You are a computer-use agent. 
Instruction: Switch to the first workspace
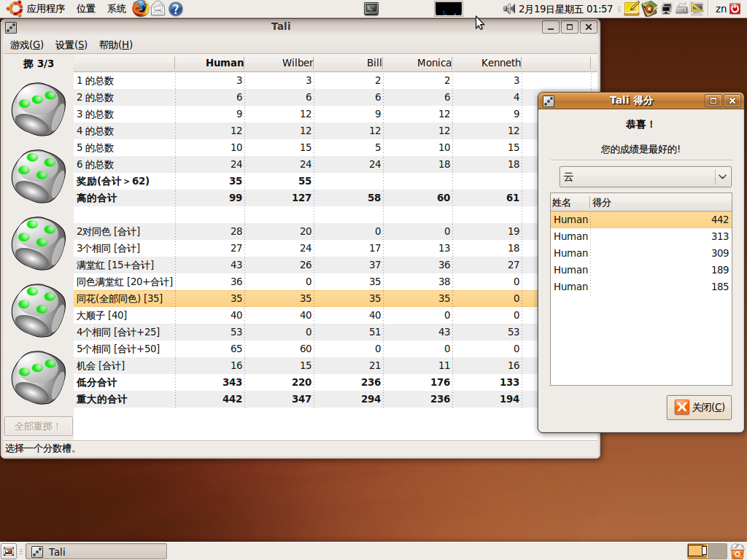coord(697,551)
